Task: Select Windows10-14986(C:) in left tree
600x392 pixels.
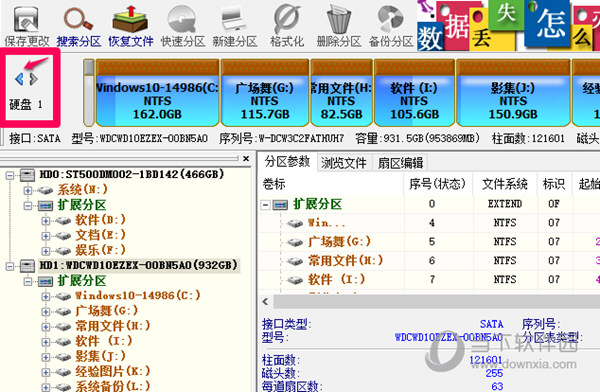Action: coord(138,295)
